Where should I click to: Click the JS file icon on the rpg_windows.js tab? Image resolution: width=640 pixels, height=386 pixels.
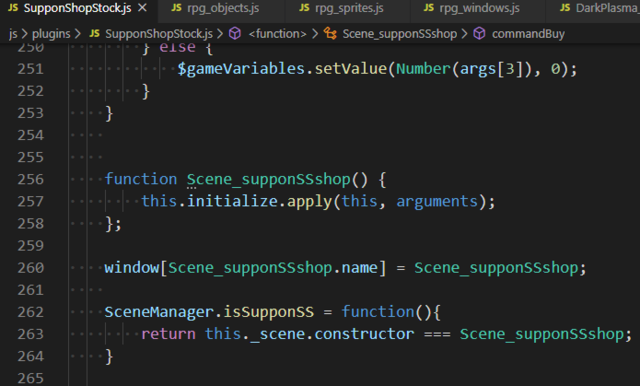429,8
